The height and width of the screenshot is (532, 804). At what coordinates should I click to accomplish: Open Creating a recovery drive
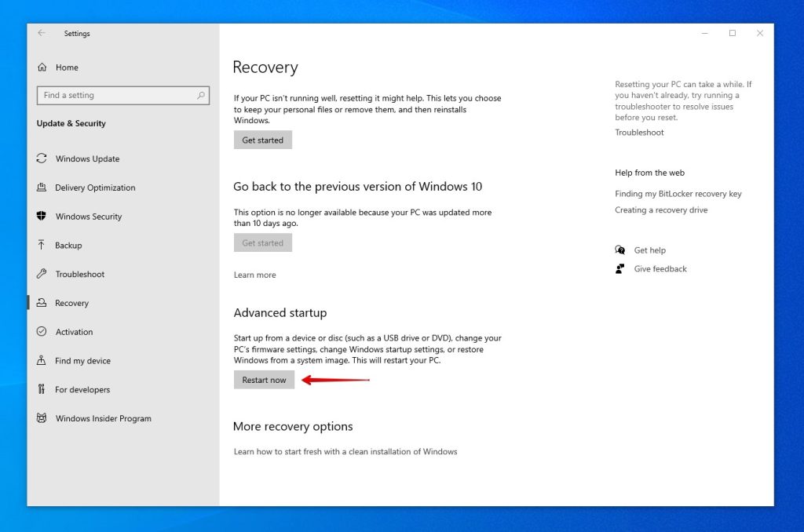pyautogui.click(x=662, y=210)
